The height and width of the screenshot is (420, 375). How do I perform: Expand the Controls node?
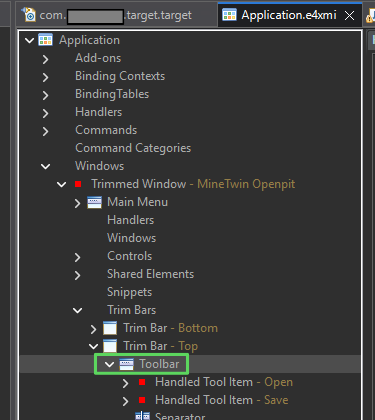tap(77, 257)
